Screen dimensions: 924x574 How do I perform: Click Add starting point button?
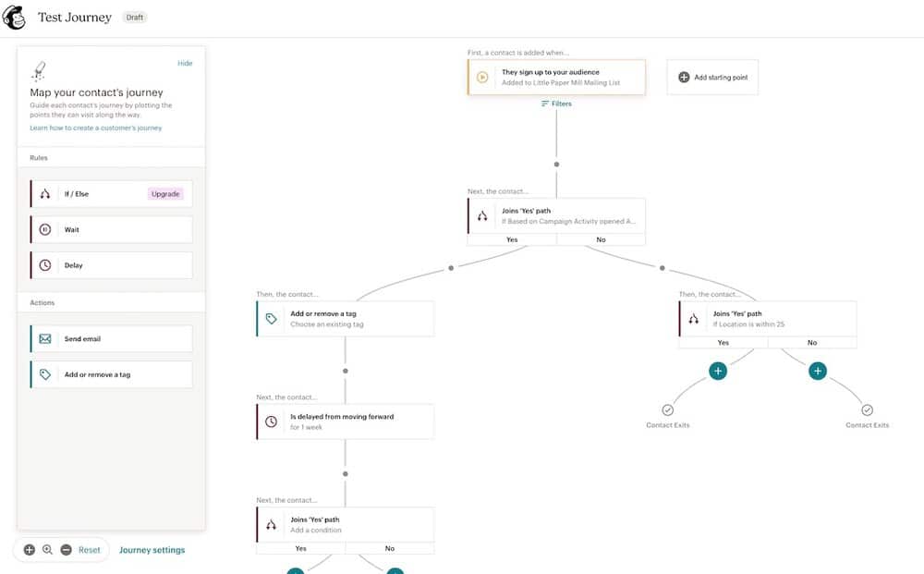pyautogui.click(x=712, y=78)
